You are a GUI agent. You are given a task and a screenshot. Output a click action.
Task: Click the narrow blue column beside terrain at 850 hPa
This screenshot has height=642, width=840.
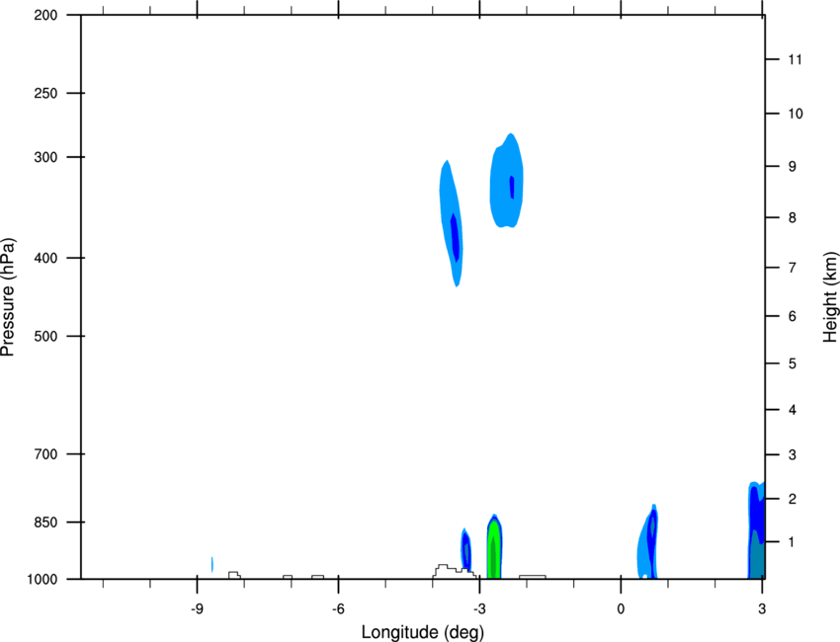coord(465,549)
